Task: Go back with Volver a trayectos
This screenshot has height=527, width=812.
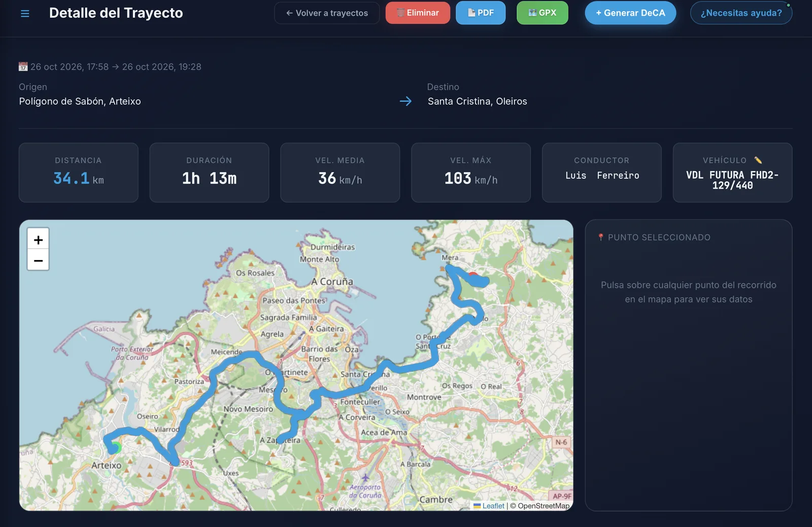Action: click(327, 13)
